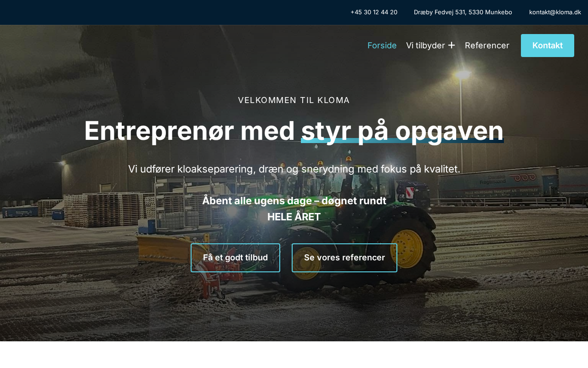The width and height of the screenshot is (588, 368).
Task: Click the Kontakt button
Action: pyautogui.click(x=548, y=46)
